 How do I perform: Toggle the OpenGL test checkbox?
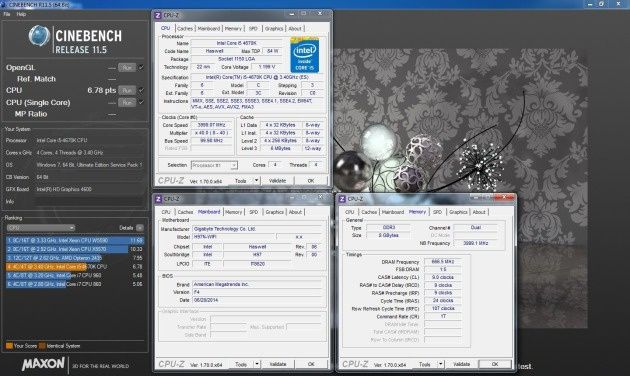click(141, 67)
